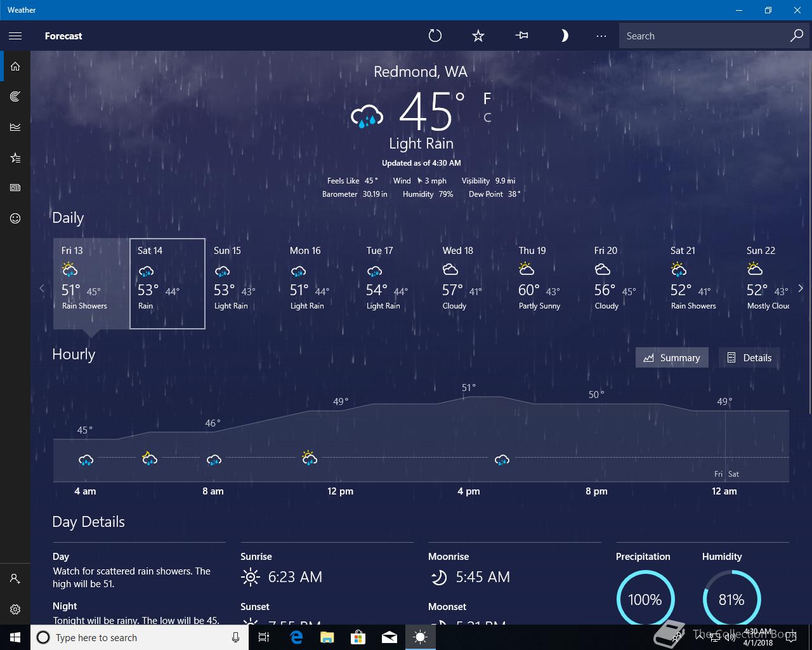Open Settings gear in sidebar
This screenshot has width=812, height=650.
tap(15, 609)
